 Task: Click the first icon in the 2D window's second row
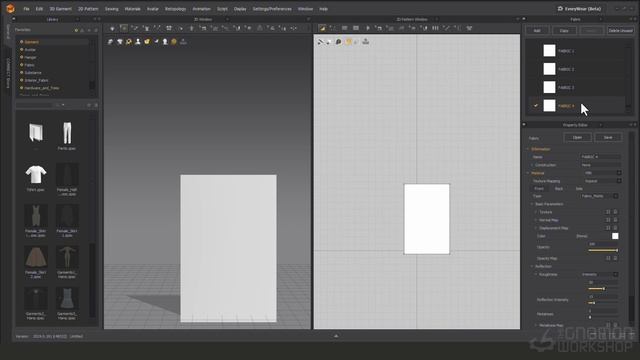click(x=321, y=42)
